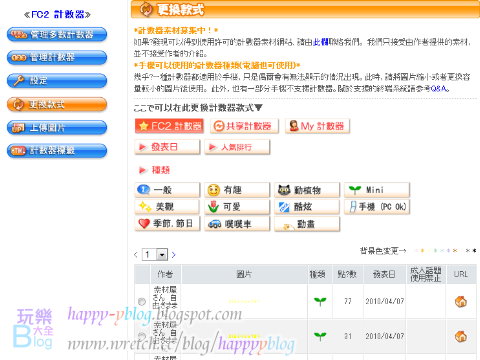Click the point value 77
This screenshot has width=480, height=360.
click(x=348, y=301)
